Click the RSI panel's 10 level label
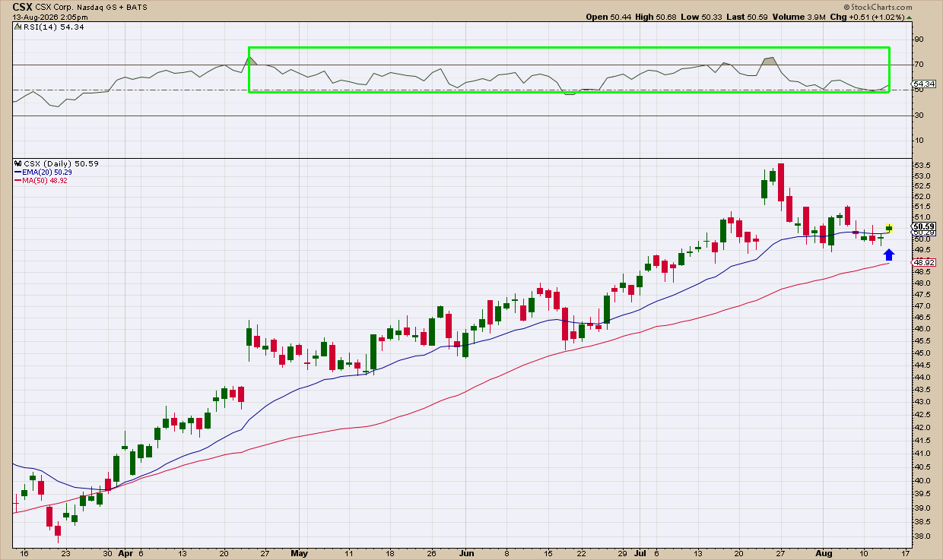The height and width of the screenshot is (560, 943). [x=919, y=141]
